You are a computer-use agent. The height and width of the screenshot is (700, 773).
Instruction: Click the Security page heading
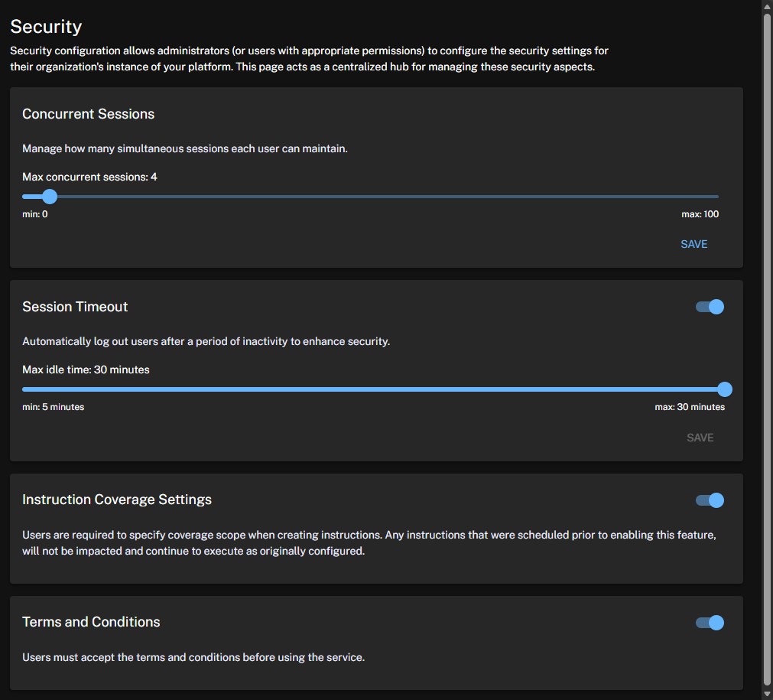(46, 27)
